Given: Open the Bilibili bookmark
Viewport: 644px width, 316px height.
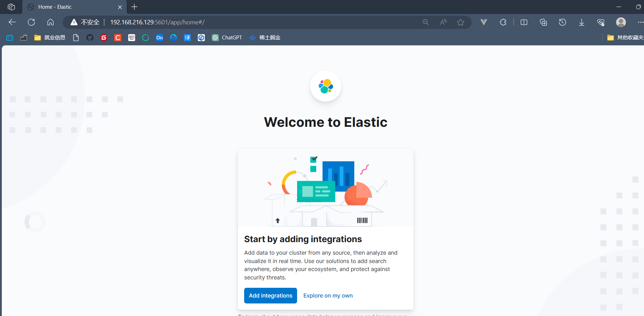Looking at the screenshot, I should 10,38.
